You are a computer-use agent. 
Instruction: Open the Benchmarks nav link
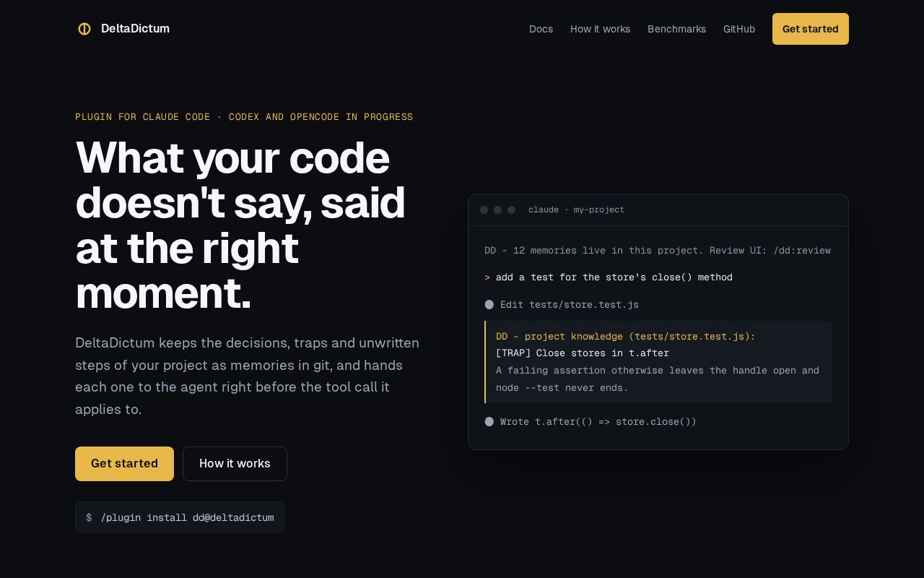(x=676, y=29)
